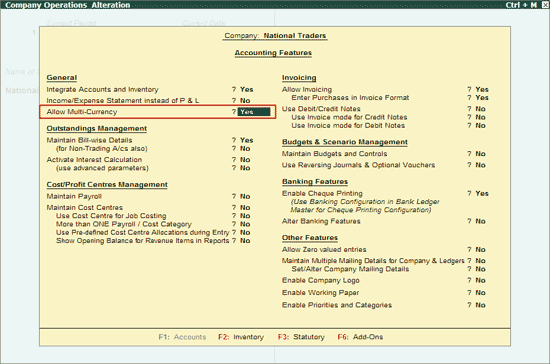This screenshot has width=550, height=364.
Task: Open F6 Add-Ons features
Action: coord(360,337)
